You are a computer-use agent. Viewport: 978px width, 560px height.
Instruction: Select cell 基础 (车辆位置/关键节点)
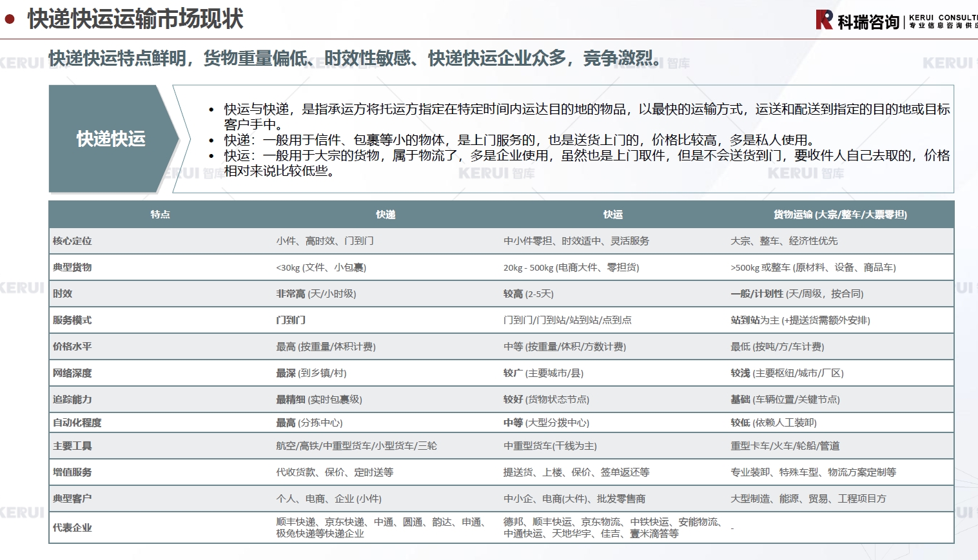click(x=785, y=400)
